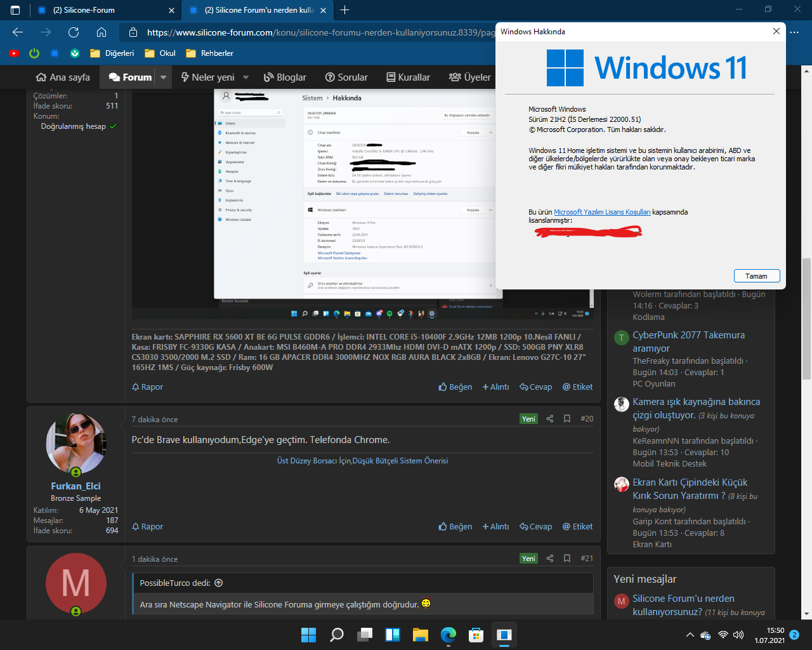Screen dimensions: 812x650
Task: Open Microsoft Yazılım Lisans Koşulları link
Action: click(x=602, y=213)
